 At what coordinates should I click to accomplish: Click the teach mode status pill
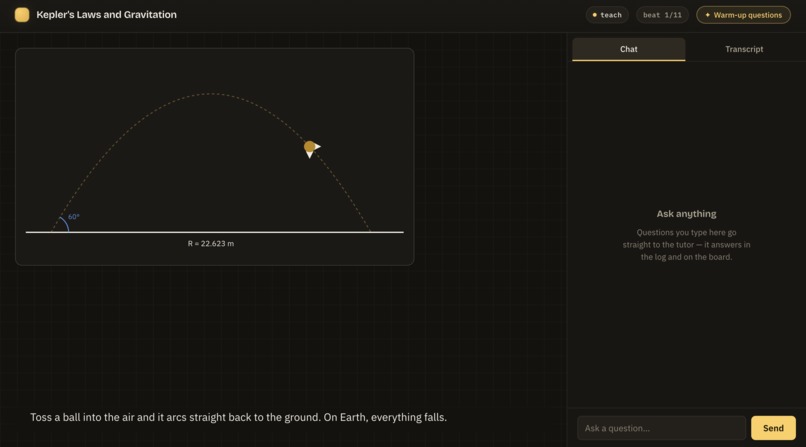click(607, 15)
